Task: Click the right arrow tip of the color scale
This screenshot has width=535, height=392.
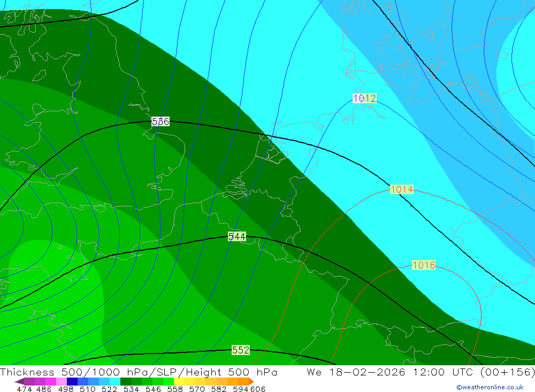Action: (252, 381)
